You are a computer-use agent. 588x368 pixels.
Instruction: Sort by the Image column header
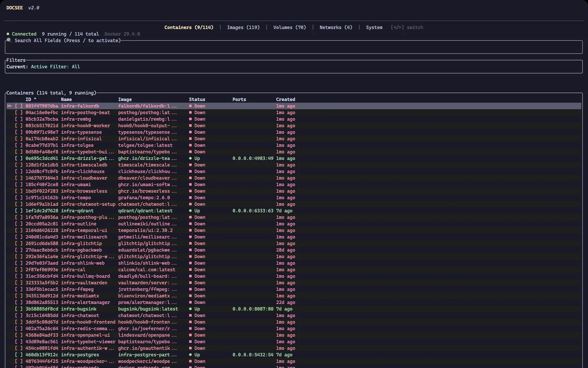click(125, 99)
